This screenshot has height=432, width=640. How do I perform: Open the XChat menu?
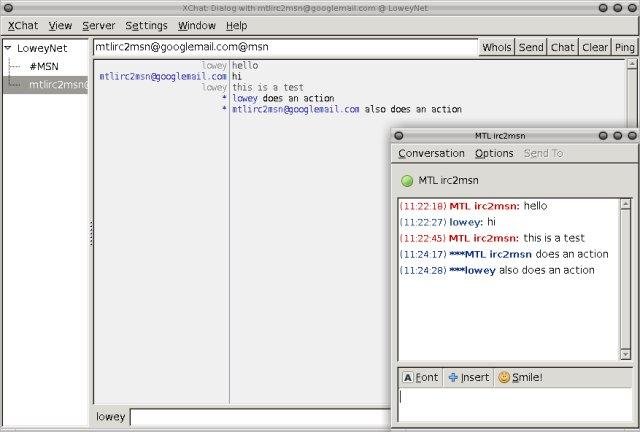click(22, 25)
